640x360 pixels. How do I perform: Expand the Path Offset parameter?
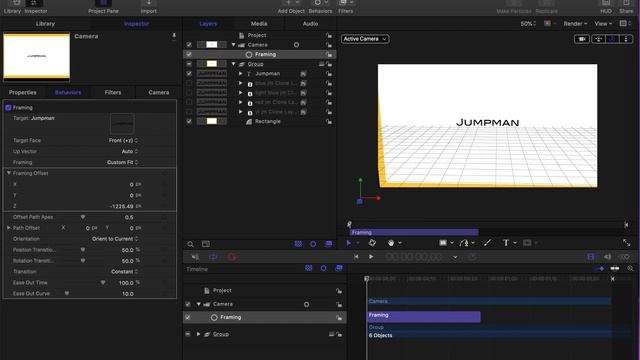coord(9,228)
